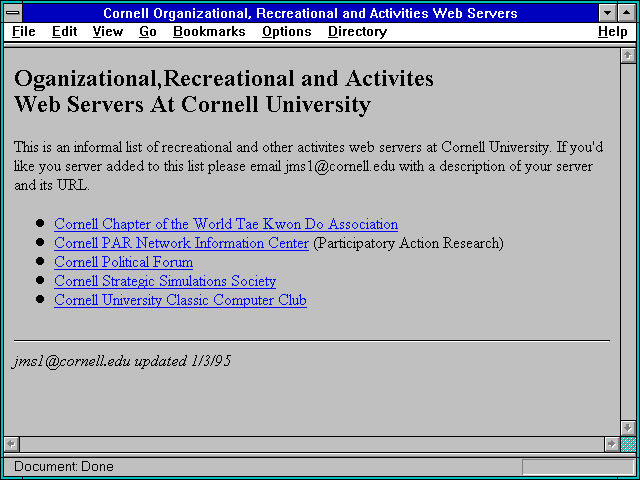Click the progress bar box in status bar
The width and height of the screenshot is (640, 480).
[578, 467]
